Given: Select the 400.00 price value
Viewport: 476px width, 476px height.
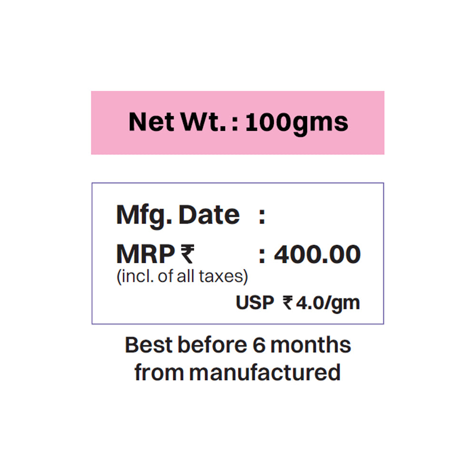Looking at the screenshot, I should click(x=317, y=254).
